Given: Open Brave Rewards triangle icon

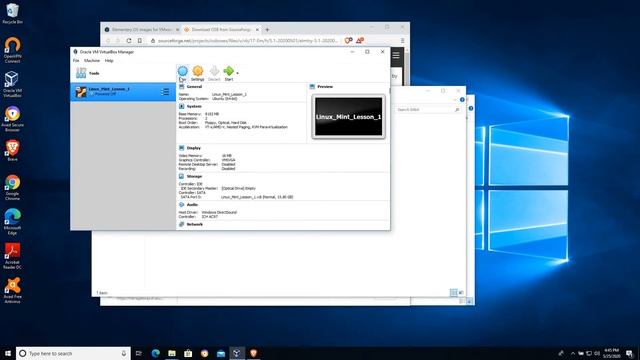Looking at the screenshot, I should 360,41.
